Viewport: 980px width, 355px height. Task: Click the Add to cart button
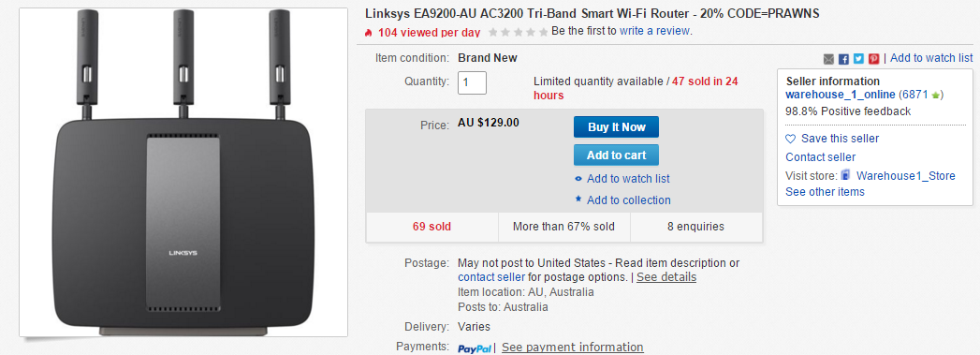coord(616,155)
